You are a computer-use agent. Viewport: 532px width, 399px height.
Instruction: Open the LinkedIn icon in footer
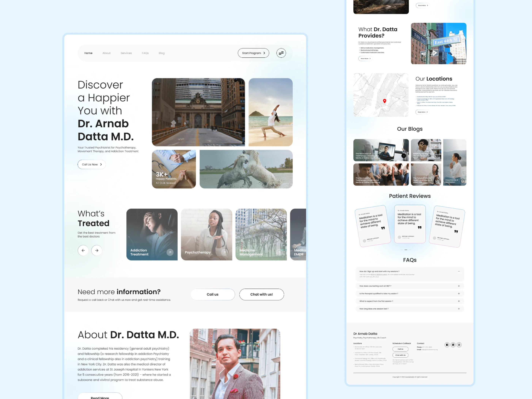(453, 345)
